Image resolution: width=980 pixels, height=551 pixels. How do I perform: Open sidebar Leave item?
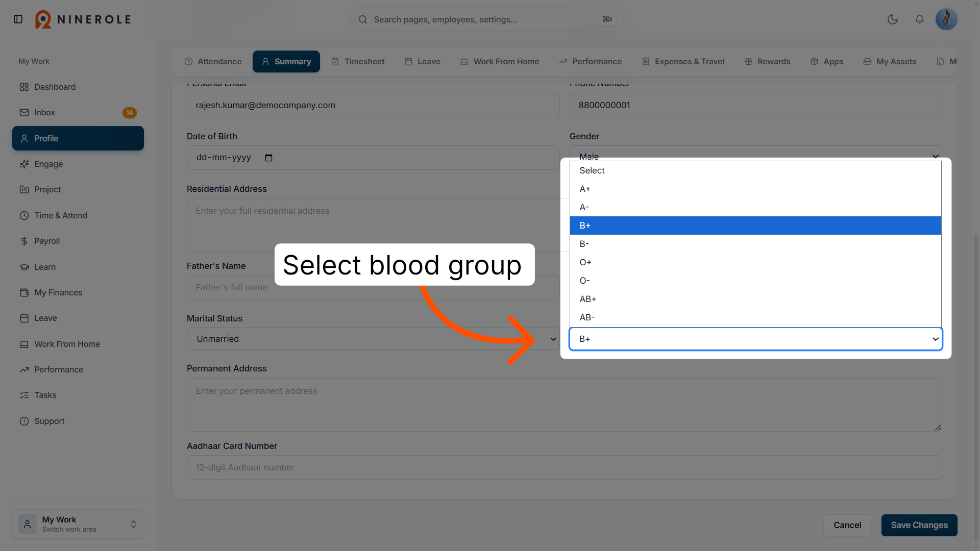[x=78, y=318]
